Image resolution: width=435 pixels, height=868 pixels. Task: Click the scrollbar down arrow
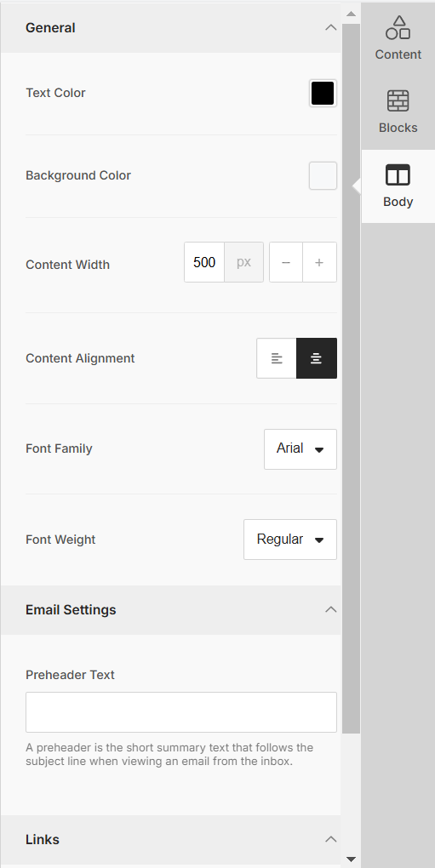[351, 859]
